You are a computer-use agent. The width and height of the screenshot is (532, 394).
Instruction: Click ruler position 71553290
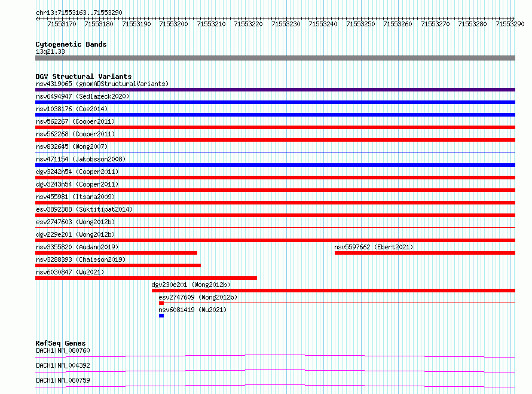pos(510,24)
